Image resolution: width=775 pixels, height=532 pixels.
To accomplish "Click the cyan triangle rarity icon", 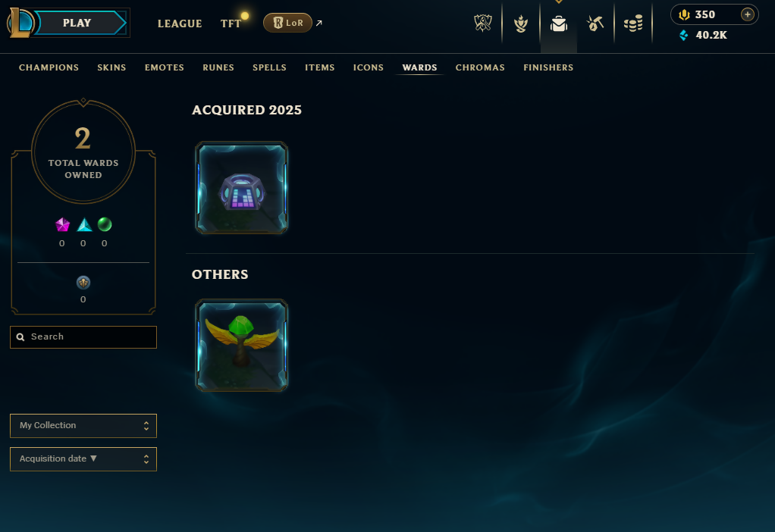I will [x=84, y=225].
